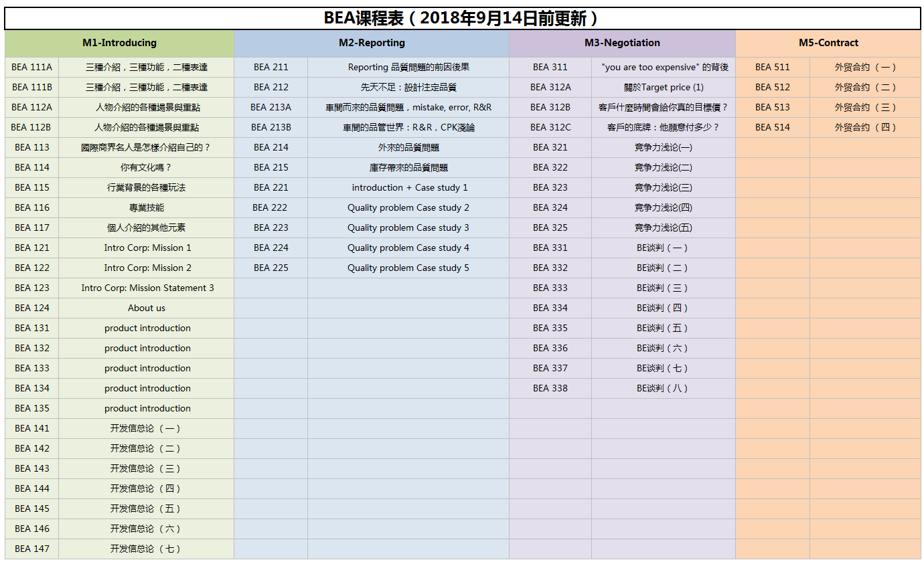This screenshot has width=924, height=562.
Task: Select the introduction + Case study 1 cell
Action: 409,187
